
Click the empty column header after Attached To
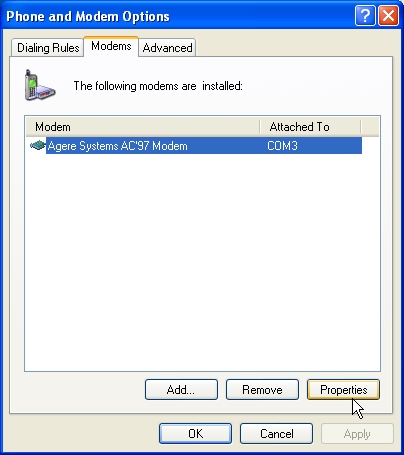tap(370, 127)
